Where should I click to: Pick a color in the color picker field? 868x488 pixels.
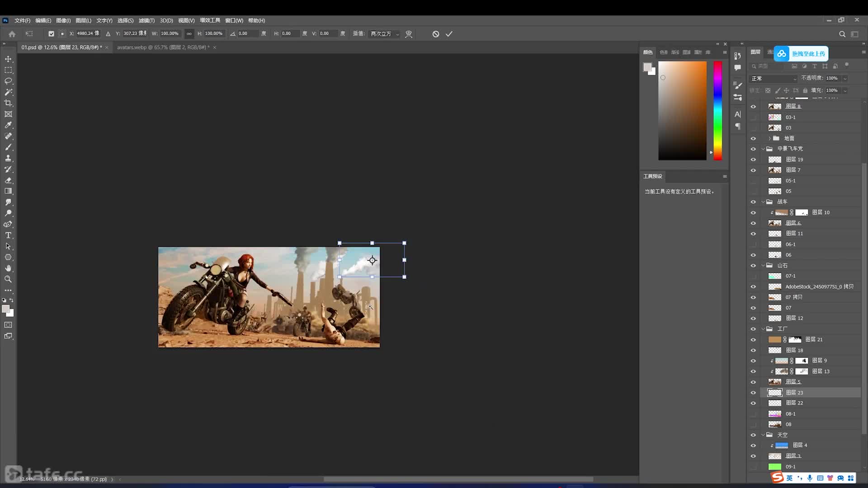click(682, 111)
